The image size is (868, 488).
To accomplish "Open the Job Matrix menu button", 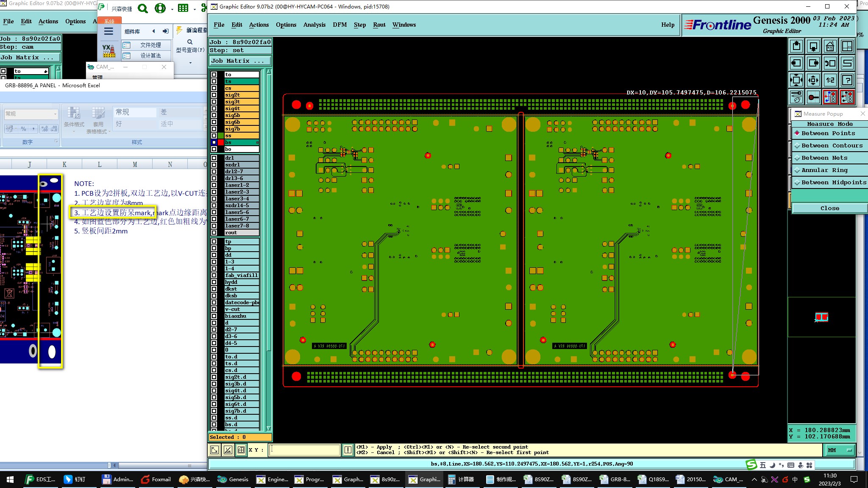I will 240,61.
